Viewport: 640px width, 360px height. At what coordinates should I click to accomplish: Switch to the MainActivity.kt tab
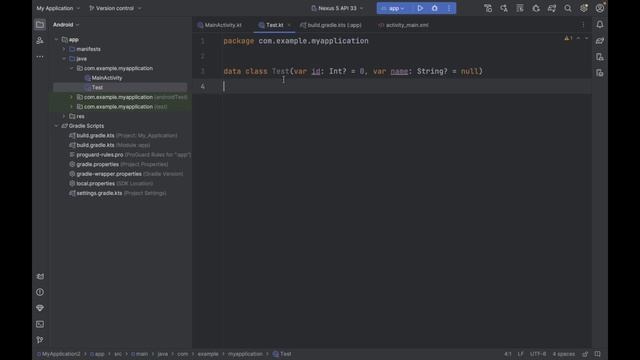click(220, 25)
